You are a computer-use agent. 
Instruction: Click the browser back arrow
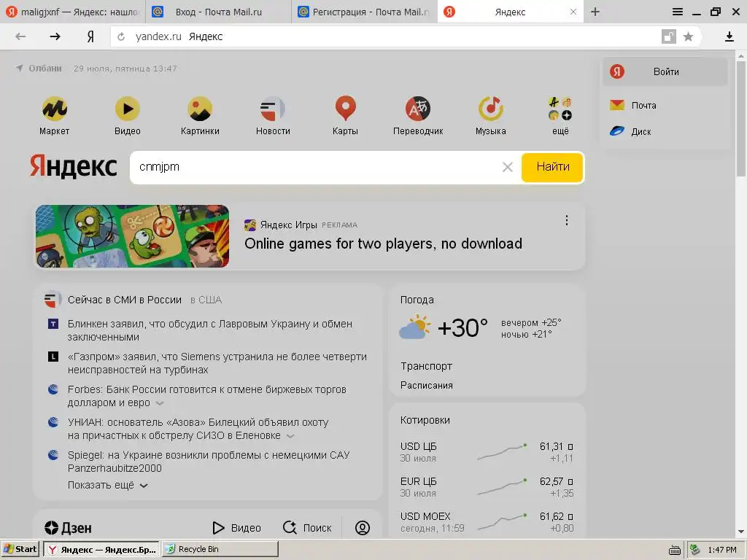[x=20, y=36]
